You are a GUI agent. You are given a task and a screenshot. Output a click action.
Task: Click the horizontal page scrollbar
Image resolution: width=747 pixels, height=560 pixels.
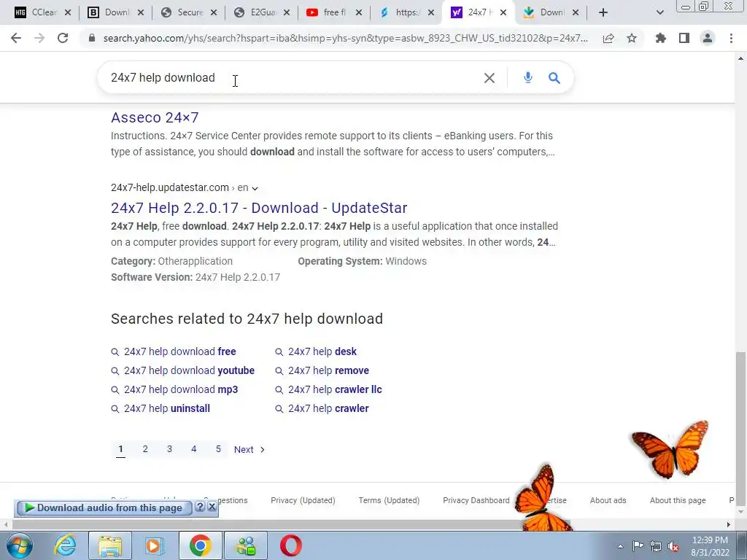(x=290, y=525)
